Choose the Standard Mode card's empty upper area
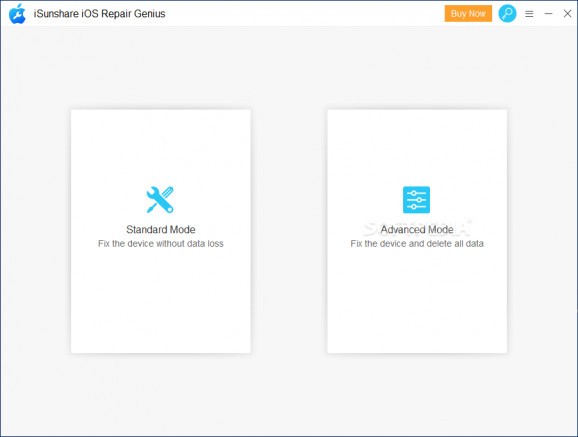Viewport: 578px width, 437px height. [x=161, y=148]
